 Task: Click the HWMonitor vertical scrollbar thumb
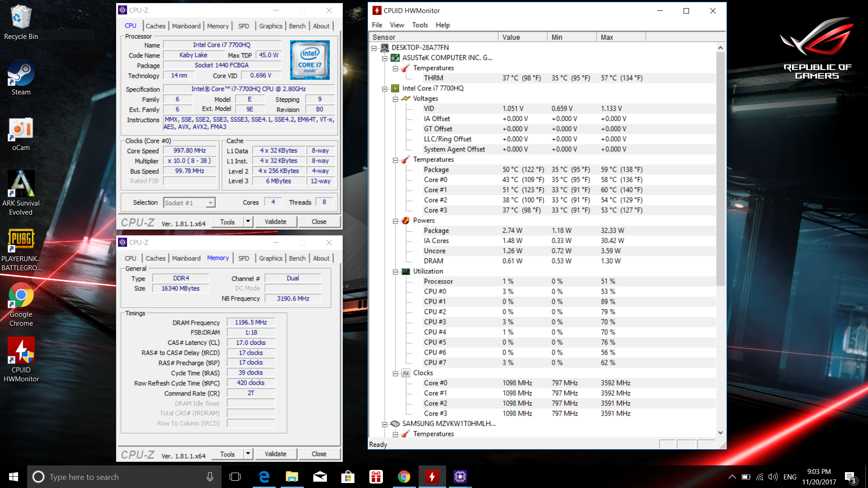(721, 169)
